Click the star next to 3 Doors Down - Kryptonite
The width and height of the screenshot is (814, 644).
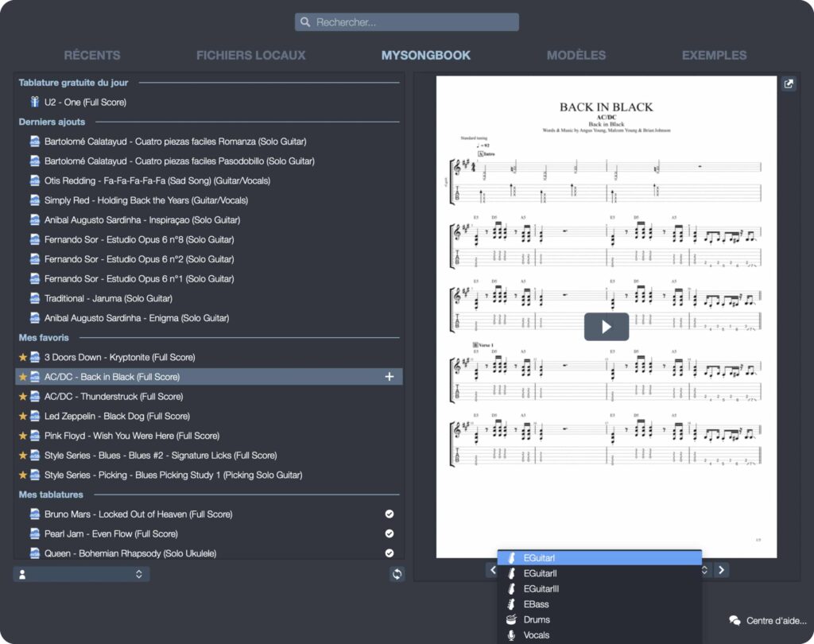(x=23, y=357)
